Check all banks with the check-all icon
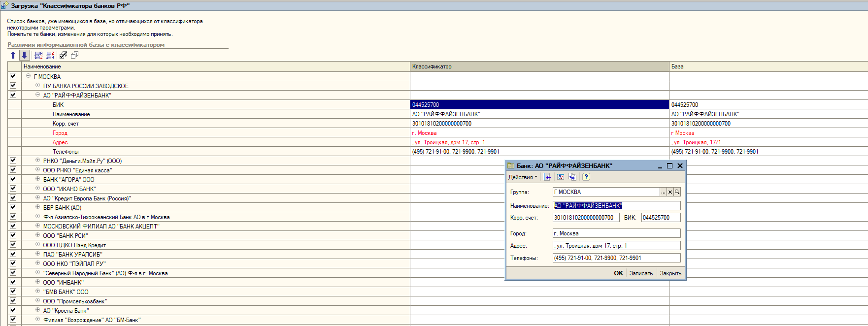Image resolution: width=868 pixels, height=326 pixels. (x=63, y=55)
